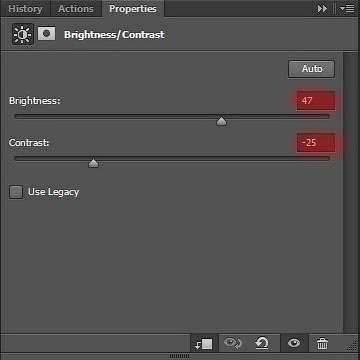The image size is (360, 360).
Task: Delete adjustment layer trash icon
Action: [x=322, y=343]
